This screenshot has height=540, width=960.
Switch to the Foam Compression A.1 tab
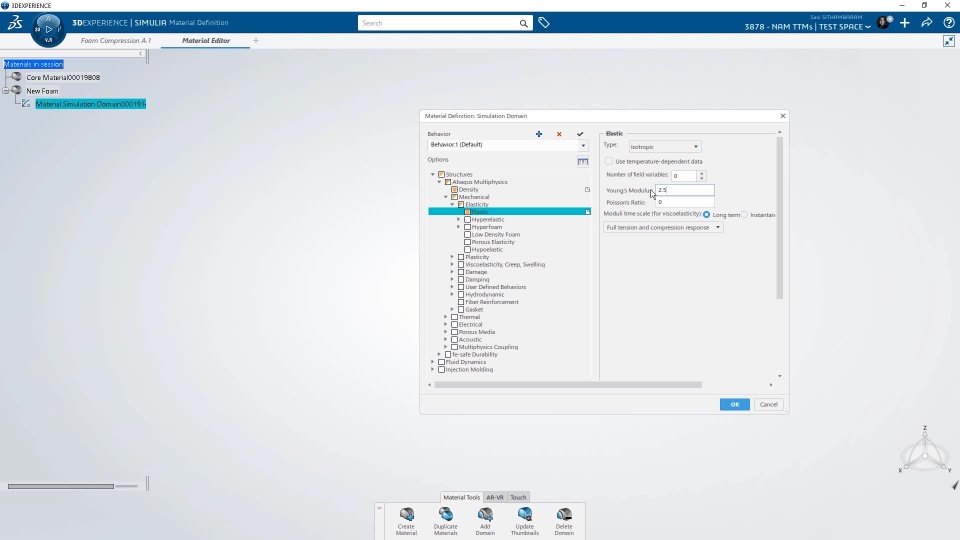(116, 40)
